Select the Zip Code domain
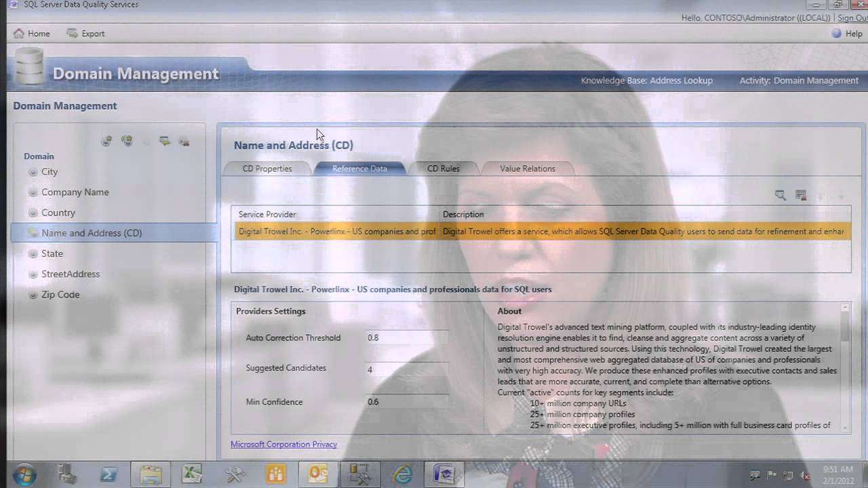 [60, 294]
